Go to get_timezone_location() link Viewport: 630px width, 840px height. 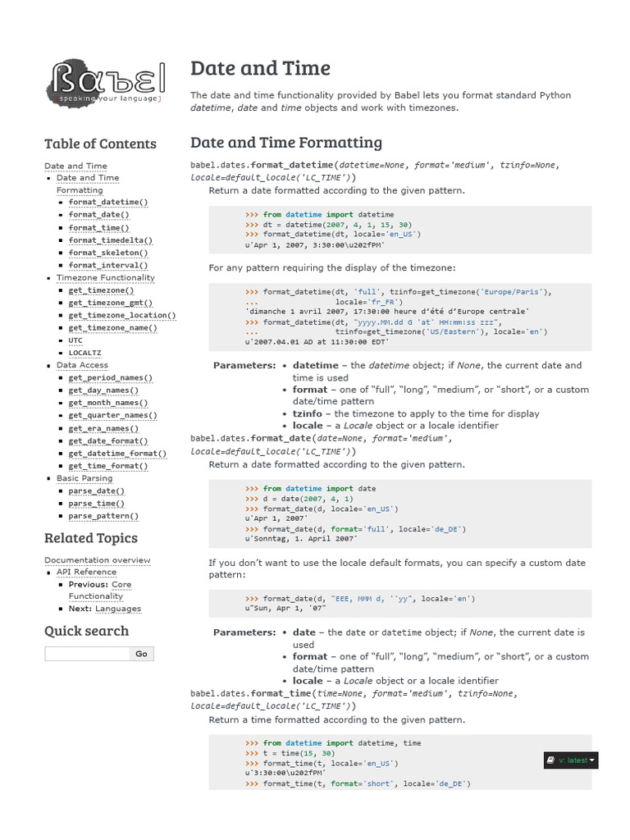point(121,315)
